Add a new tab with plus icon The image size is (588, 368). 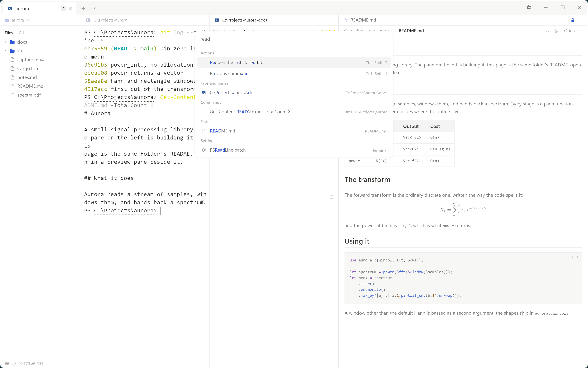[83, 8]
